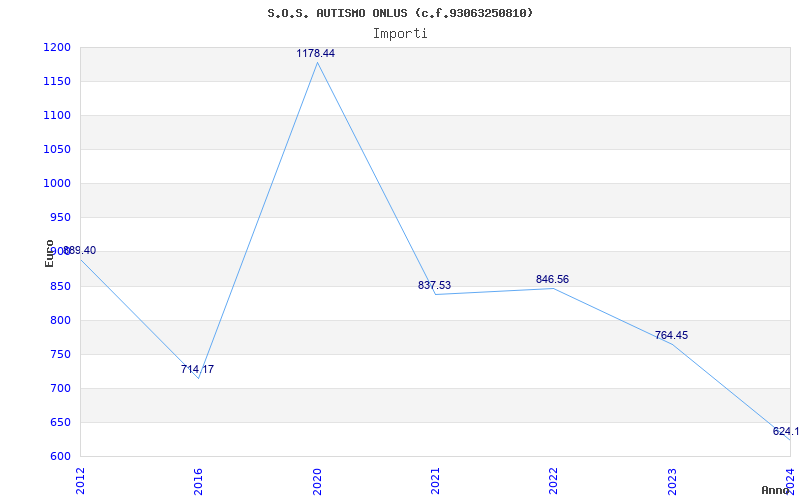The width and height of the screenshot is (800, 500).
Task: Click the 1000 y-axis tick label
Action: (57, 184)
